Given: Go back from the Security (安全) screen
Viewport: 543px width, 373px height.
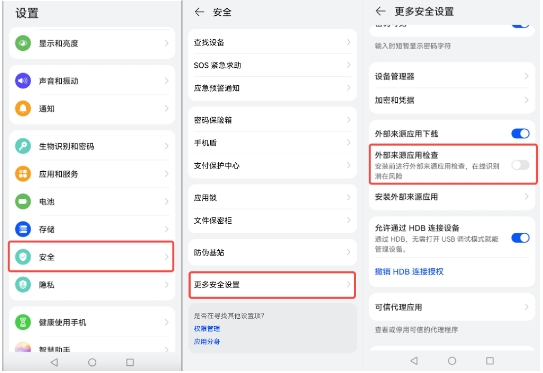Looking at the screenshot, I should (199, 12).
